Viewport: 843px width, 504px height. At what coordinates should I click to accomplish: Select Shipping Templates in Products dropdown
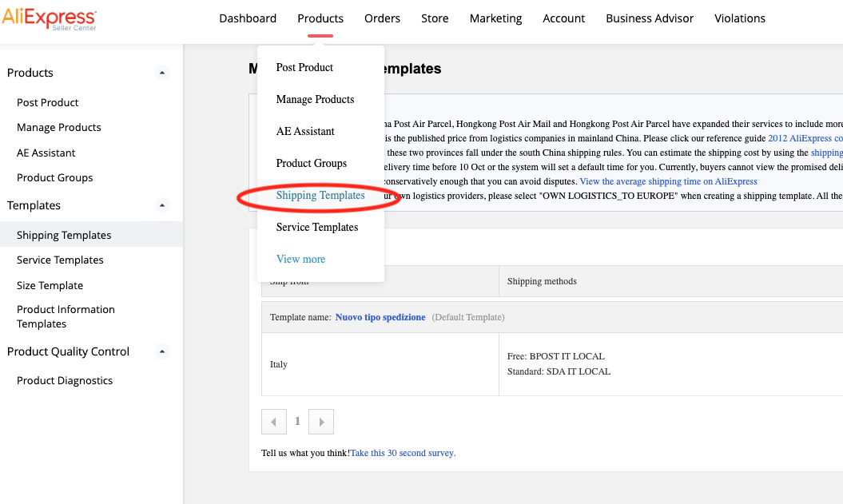[320, 195]
